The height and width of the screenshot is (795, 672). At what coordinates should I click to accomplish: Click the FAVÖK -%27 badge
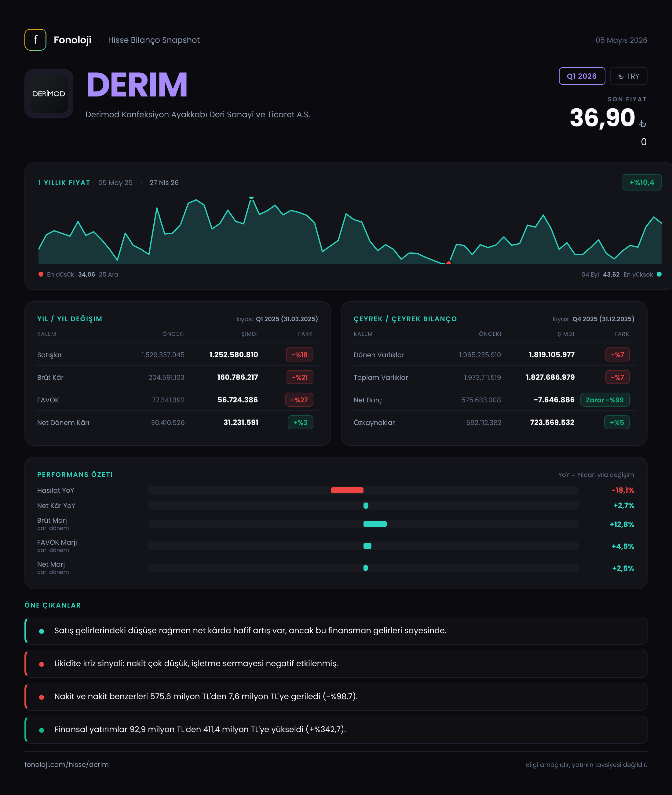(299, 400)
